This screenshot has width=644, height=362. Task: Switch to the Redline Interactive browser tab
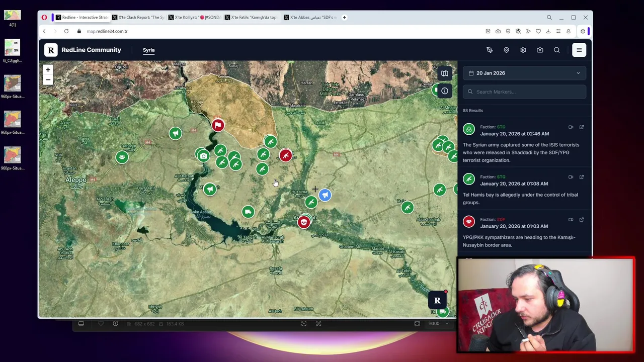[x=82, y=17]
